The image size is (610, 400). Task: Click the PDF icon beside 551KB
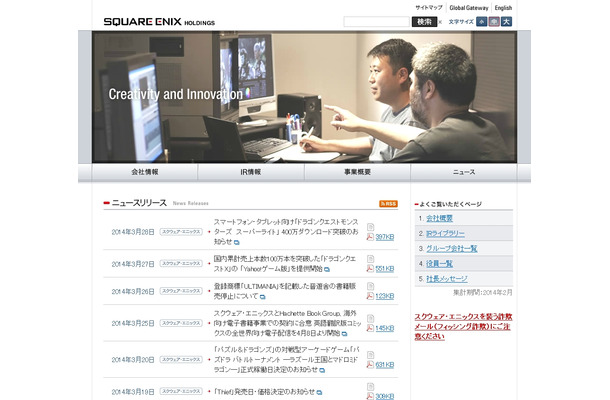point(370,268)
